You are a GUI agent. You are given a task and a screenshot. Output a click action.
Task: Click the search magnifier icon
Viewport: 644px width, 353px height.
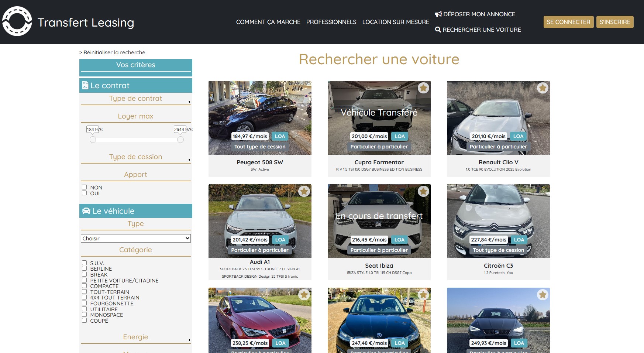click(438, 29)
